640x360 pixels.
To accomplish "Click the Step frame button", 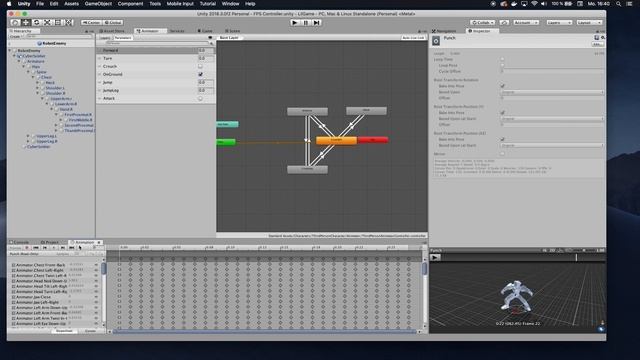I will coord(316,23).
